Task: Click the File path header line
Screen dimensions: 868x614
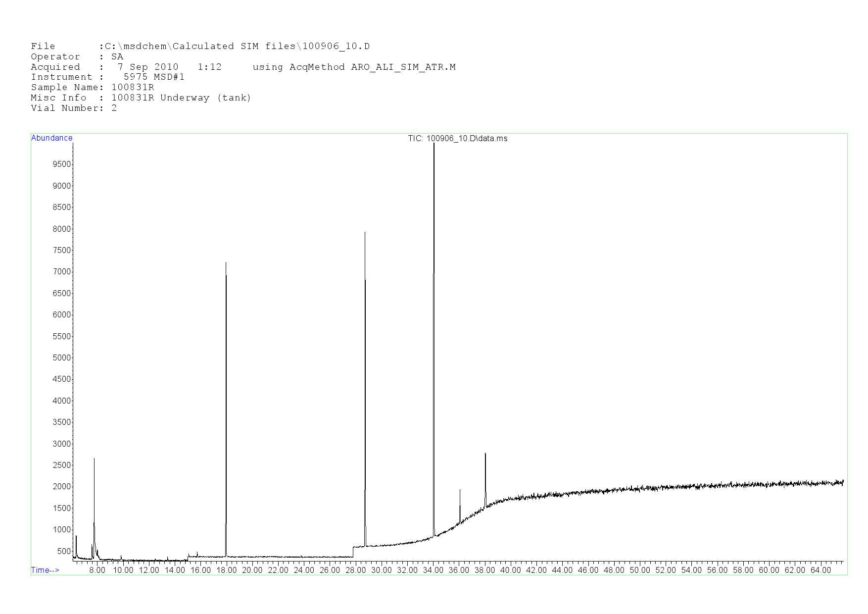Action: (x=200, y=47)
